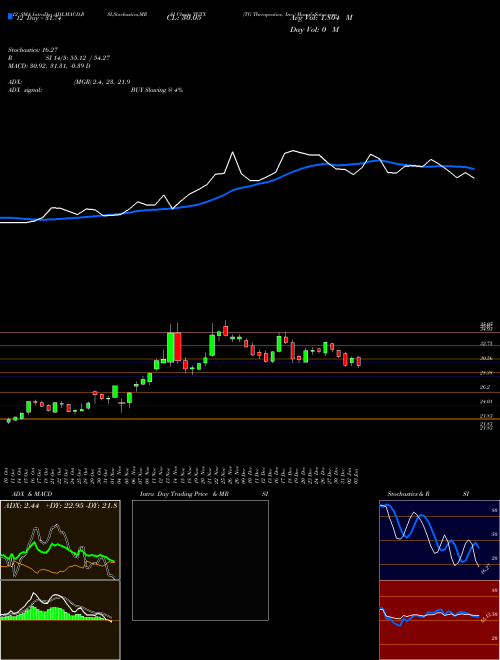Click the 'CL: 30.05' closing price label
The width and height of the screenshot is (500, 660).
(x=183, y=18)
